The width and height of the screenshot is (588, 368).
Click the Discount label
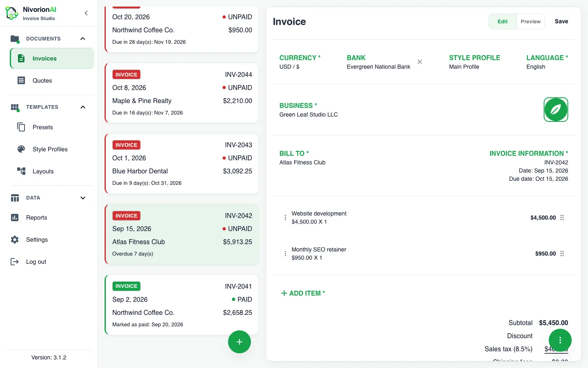pyautogui.click(x=520, y=336)
